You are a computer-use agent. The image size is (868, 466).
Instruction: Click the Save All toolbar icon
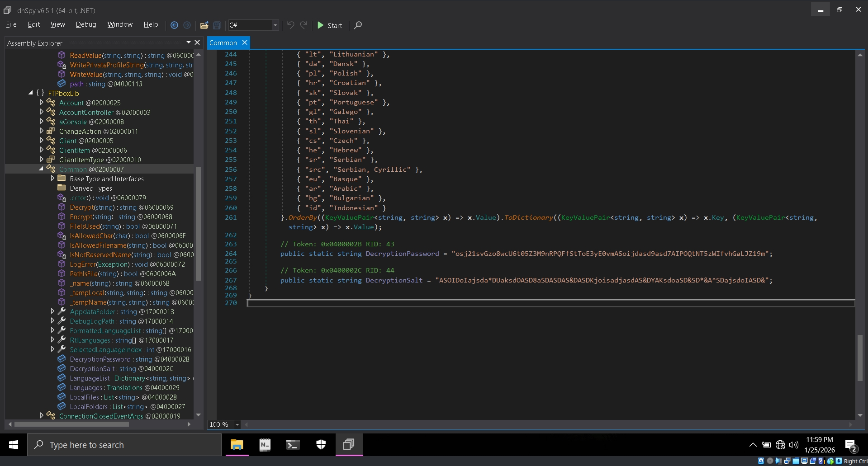217,25
